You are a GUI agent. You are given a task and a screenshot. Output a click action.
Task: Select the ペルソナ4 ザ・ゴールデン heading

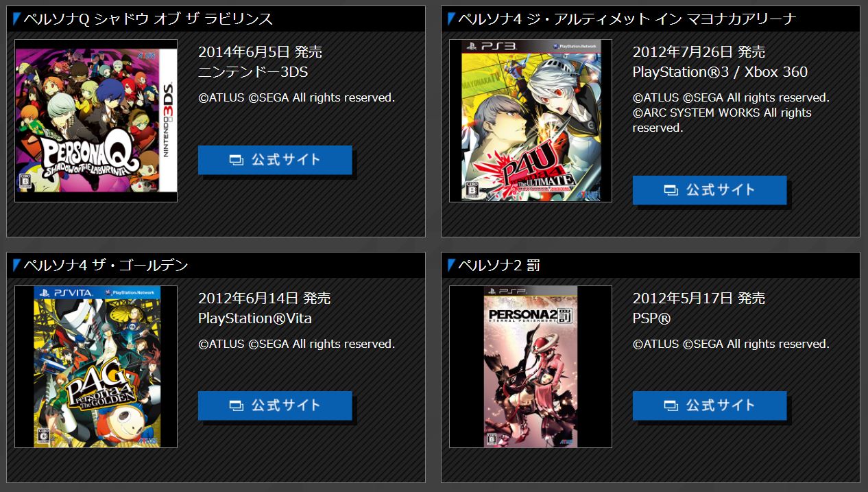tap(106, 265)
